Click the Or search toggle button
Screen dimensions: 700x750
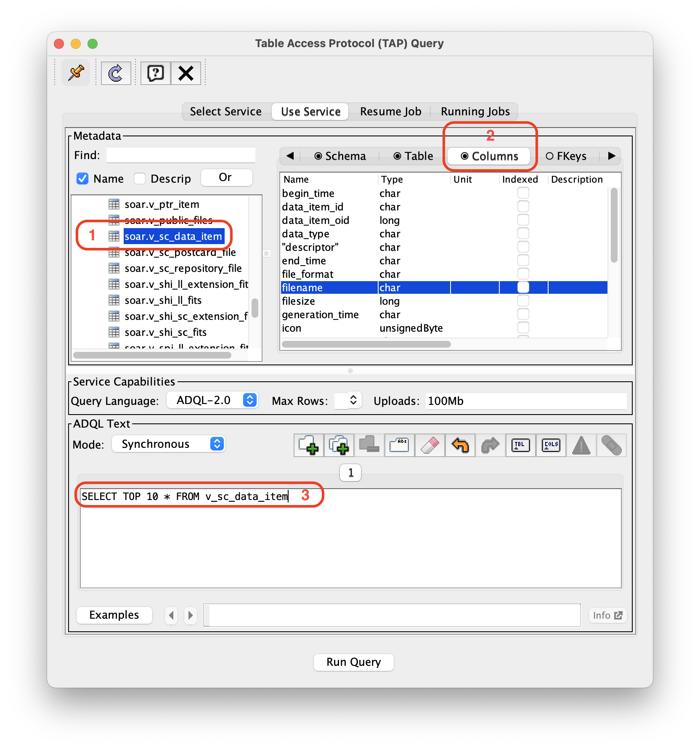pos(226,178)
